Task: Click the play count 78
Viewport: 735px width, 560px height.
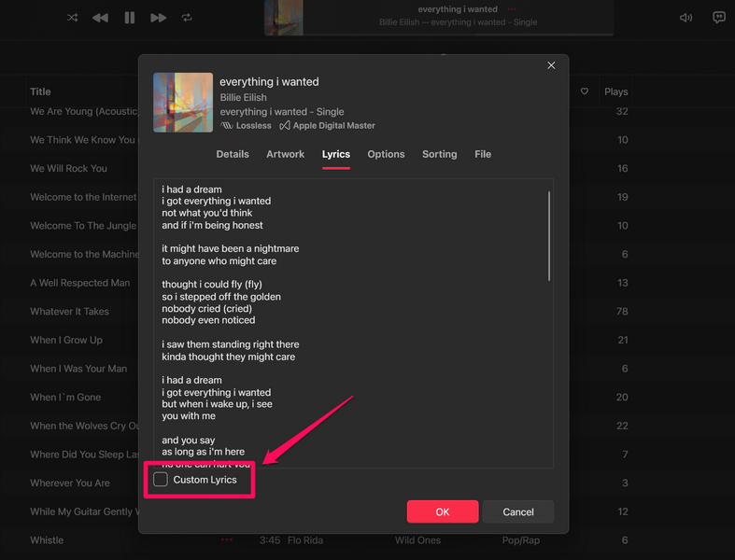Action: click(x=622, y=312)
